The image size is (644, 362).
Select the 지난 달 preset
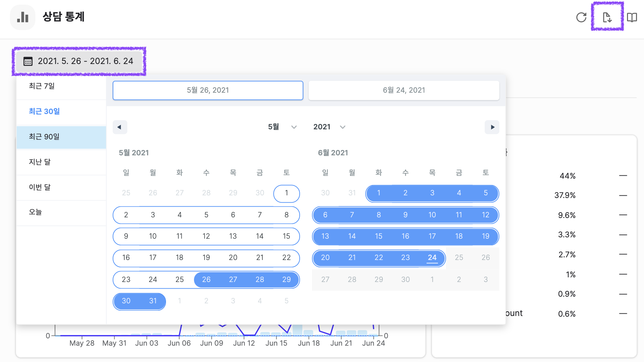click(x=40, y=162)
